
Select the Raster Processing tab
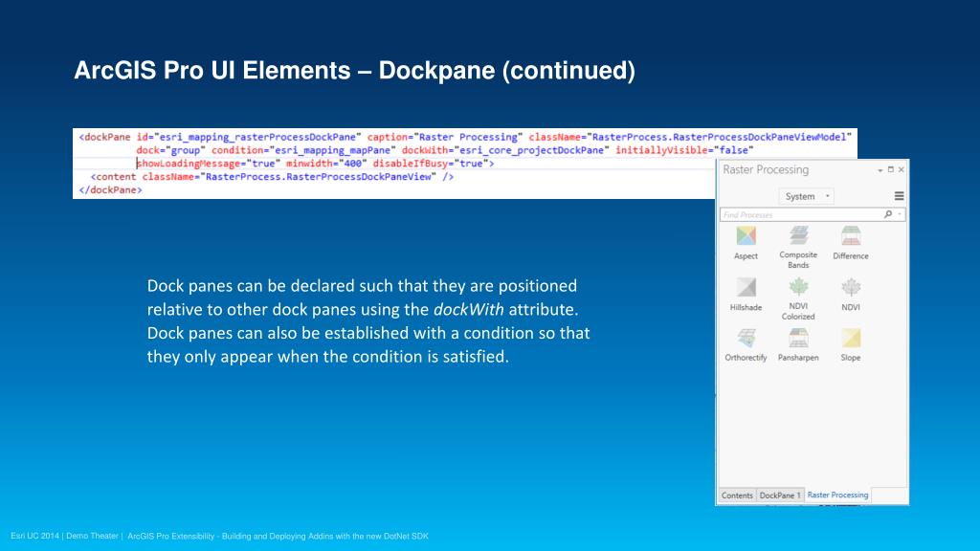click(837, 495)
